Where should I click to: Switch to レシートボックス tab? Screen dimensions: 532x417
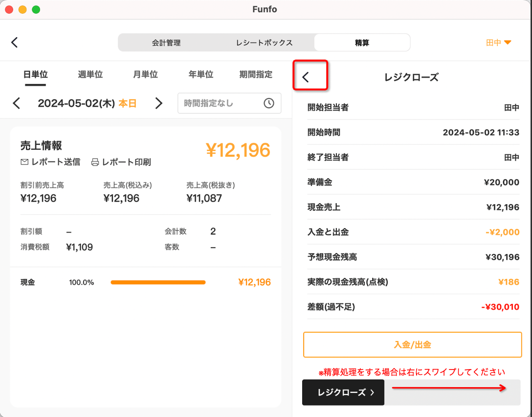[265, 43]
